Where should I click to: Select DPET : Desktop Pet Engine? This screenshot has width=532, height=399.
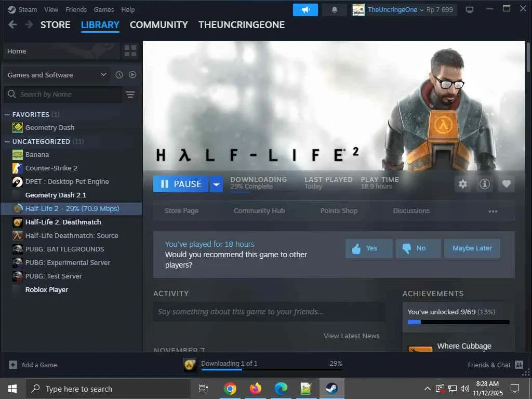click(x=71, y=181)
